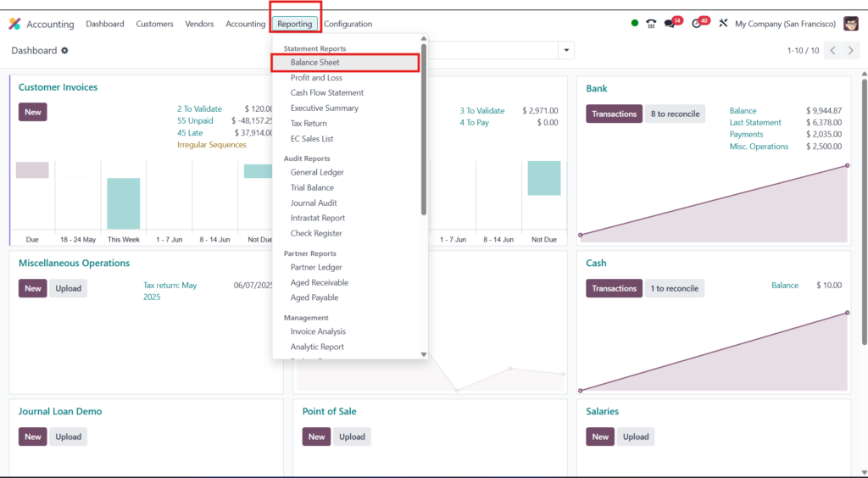This screenshot has height=478, width=868.
Task: Click New in Miscellaneous Operations
Action: 33,288
